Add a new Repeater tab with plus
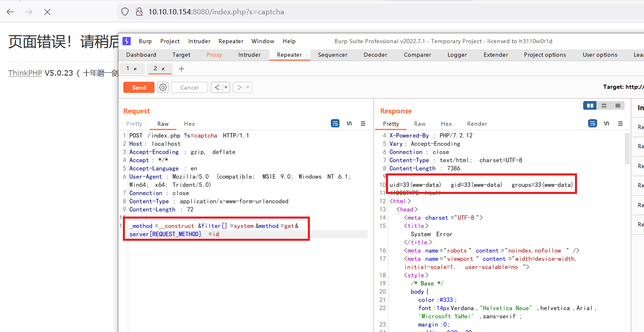This screenshot has width=644, height=332. (x=181, y=69)
